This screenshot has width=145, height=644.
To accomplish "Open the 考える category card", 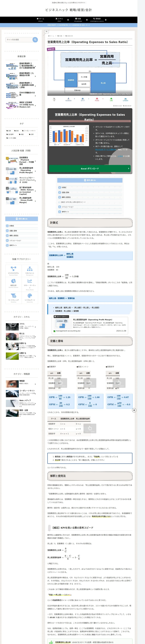I will point(21,336).
